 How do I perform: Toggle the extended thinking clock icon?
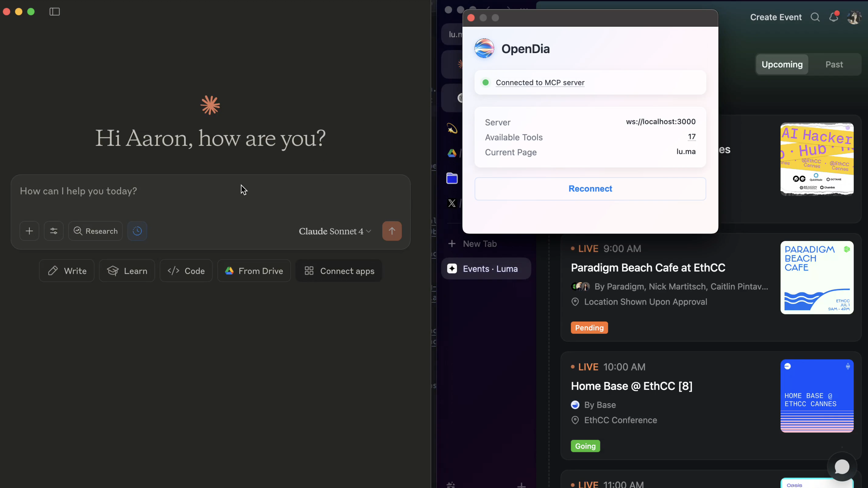point(137,231)
